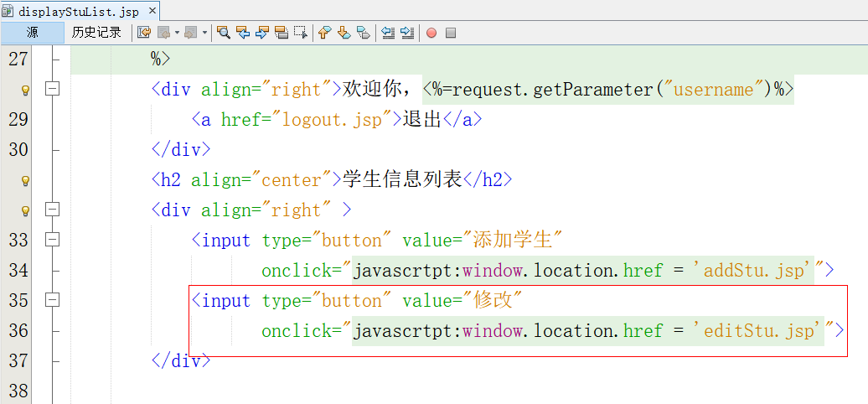Toggle rectangular selection mode
Screen dimensions: 868x404
coord(301,34)
